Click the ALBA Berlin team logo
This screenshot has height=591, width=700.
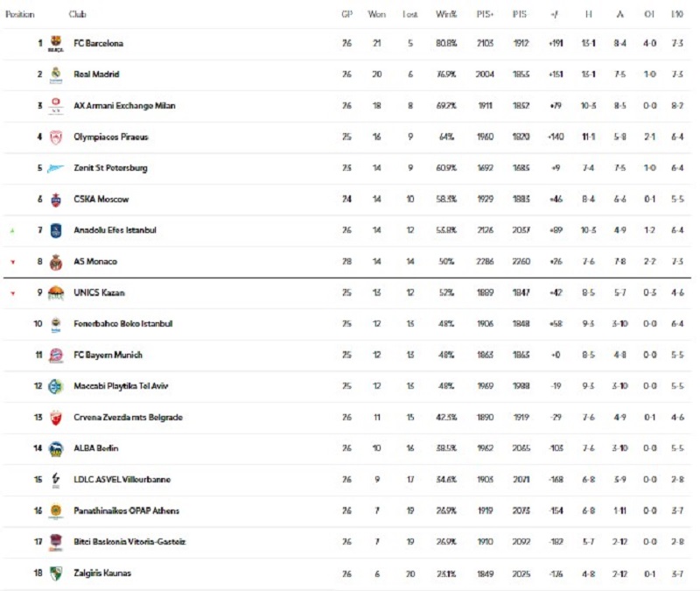[x=56, y=448]
